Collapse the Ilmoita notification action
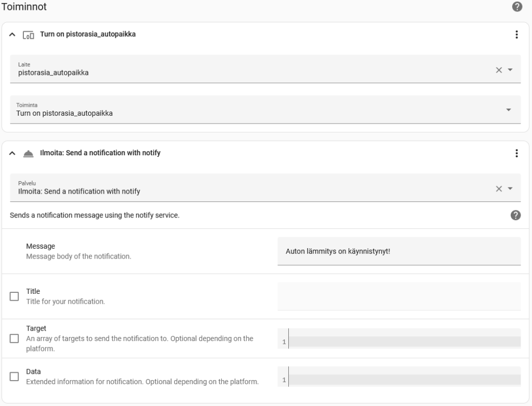 (x=12, y=153)
